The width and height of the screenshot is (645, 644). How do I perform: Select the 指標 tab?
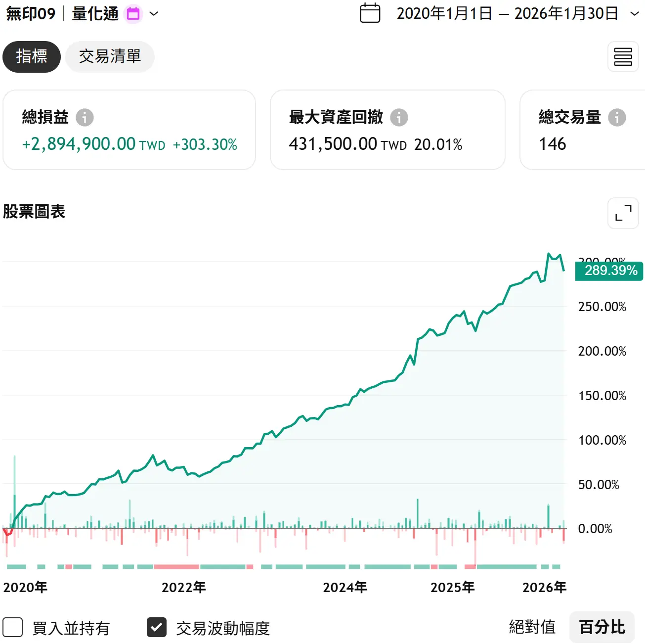click(32, 57)
